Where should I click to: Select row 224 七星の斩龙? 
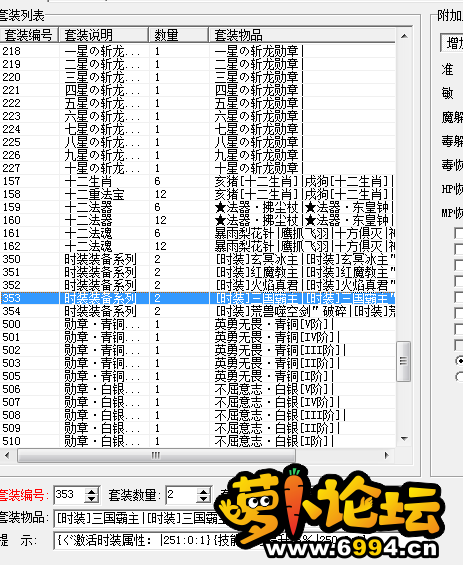[x=197, y=129]
